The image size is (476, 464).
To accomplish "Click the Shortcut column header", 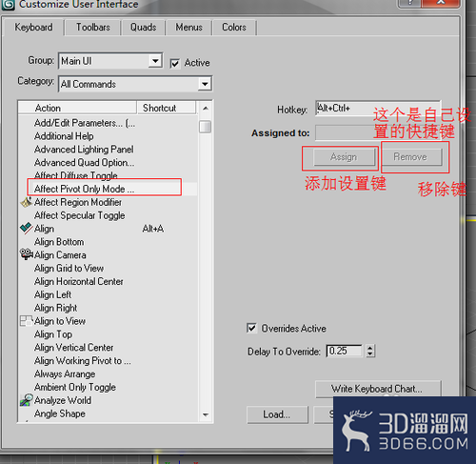I will coord(167,108).
